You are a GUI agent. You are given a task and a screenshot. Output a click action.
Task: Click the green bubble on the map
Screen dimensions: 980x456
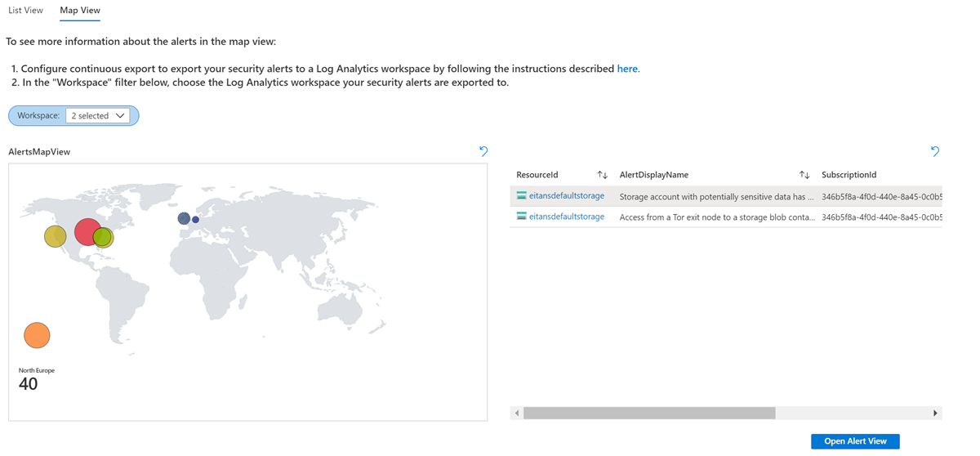click(x=102, y=237)
